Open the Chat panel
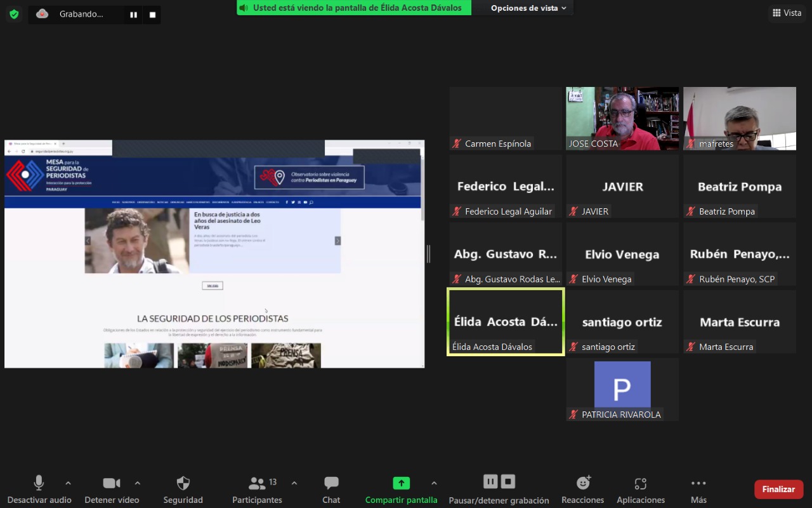 (x=331, y=484)
